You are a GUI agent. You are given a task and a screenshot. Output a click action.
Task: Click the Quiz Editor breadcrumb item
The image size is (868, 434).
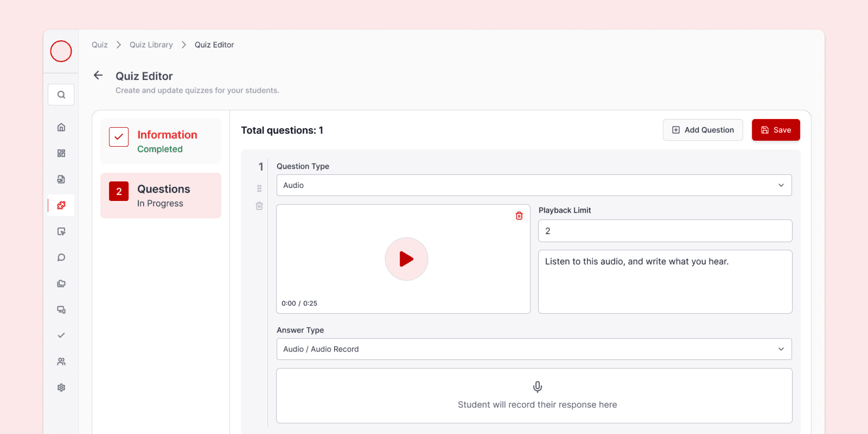pyautogui.click(x=214, y=45)
